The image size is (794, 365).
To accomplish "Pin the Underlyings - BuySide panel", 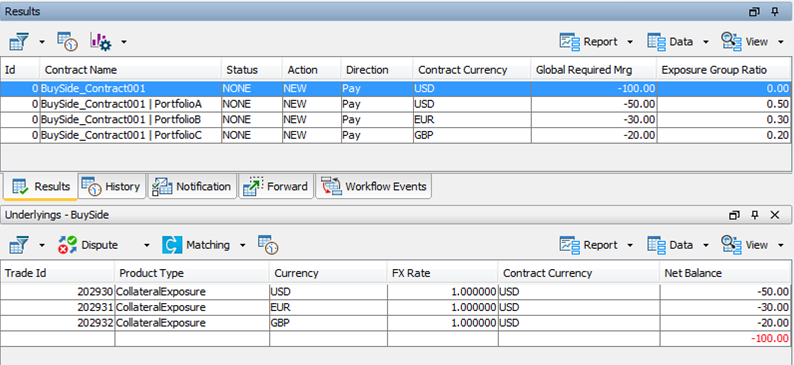I will (x=755, y=215).
